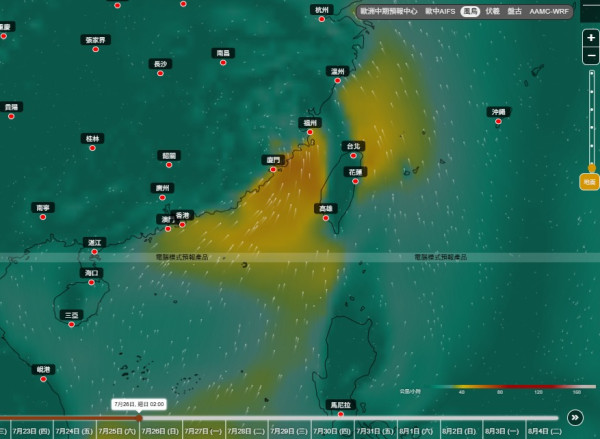
Task: Zoom out with the minus button
Action: coord(591,56)
